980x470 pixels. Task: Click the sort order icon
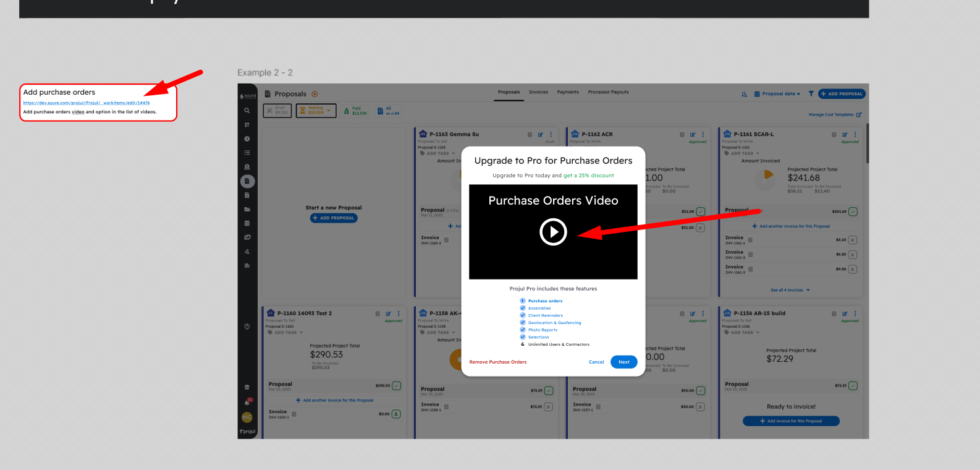745,94
